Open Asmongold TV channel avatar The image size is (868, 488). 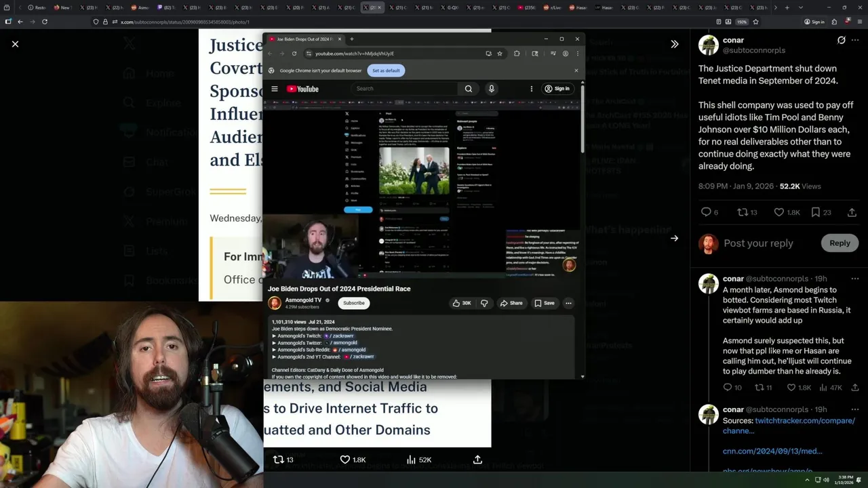tap(275, 303)
